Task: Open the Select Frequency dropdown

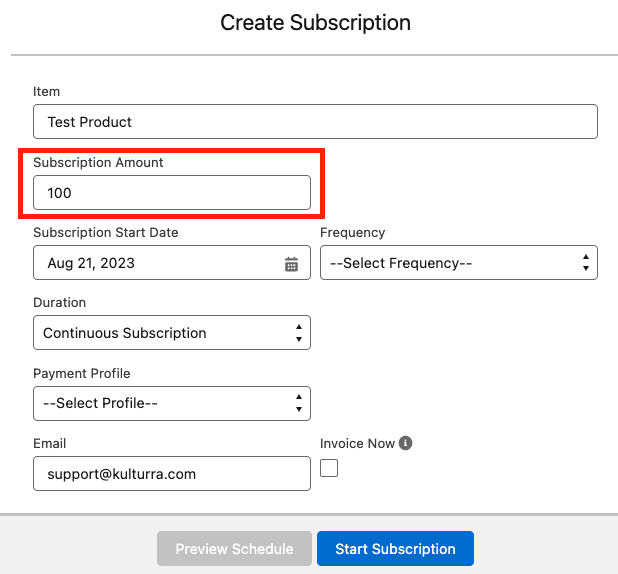Action: coord(458,263)
